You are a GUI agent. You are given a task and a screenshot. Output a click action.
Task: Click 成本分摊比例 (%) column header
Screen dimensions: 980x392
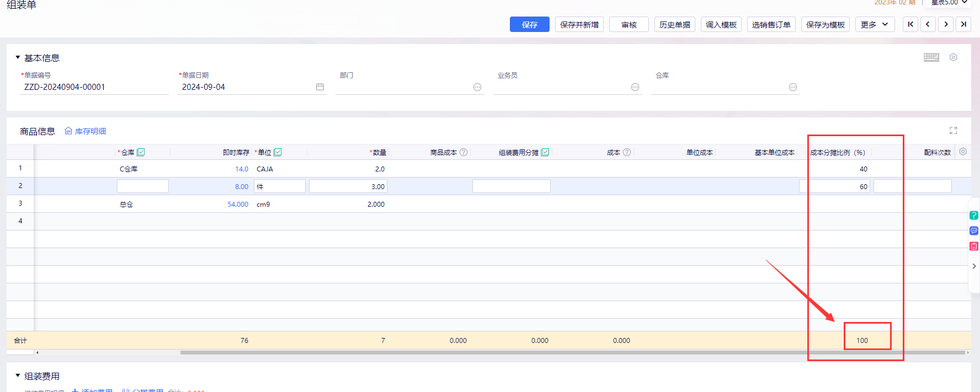[838, 153]
